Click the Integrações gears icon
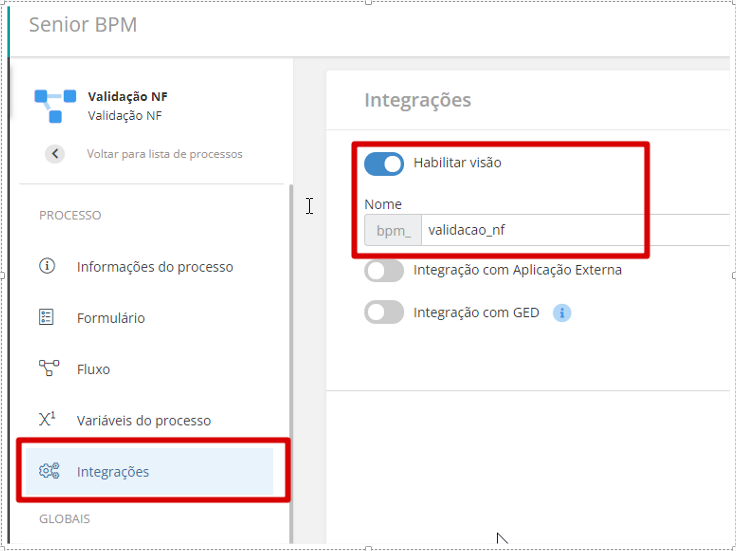 [48, 471]
